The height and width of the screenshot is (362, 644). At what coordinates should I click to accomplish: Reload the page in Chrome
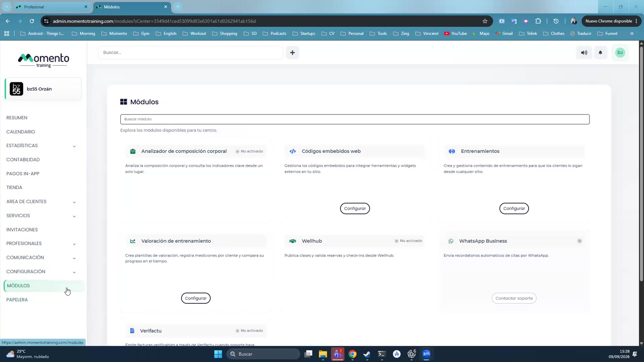click(32, 21)
